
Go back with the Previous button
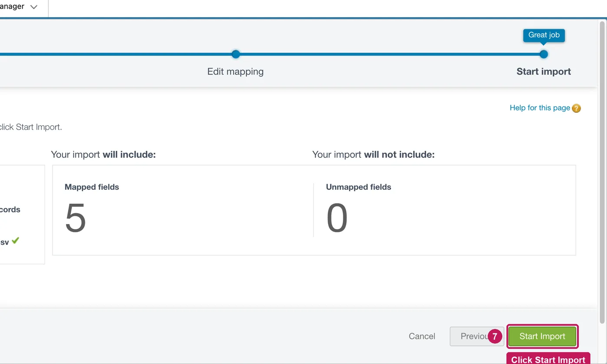click(x=477, y=336)
